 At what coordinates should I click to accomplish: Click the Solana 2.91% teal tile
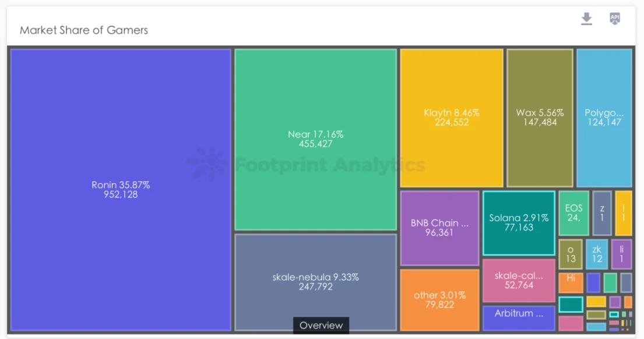pos(519,223)
